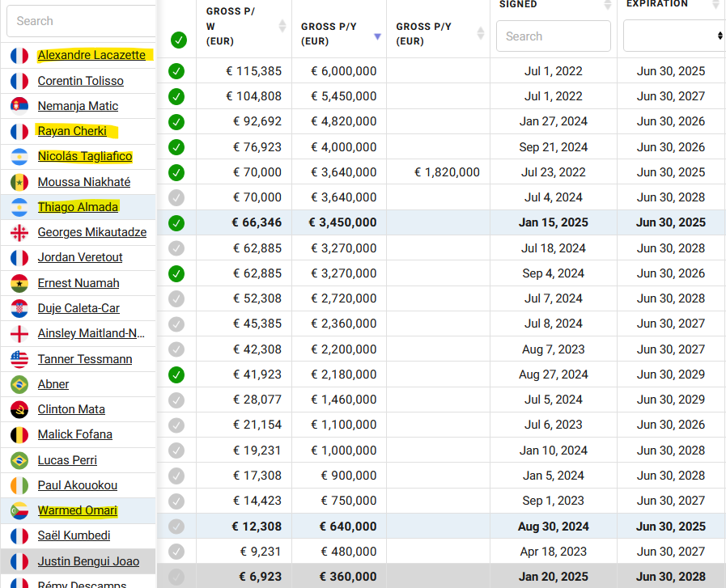Sort by Gross P/W (EUR) column arrows
The image size is (726, 588).
click(282, 26)
